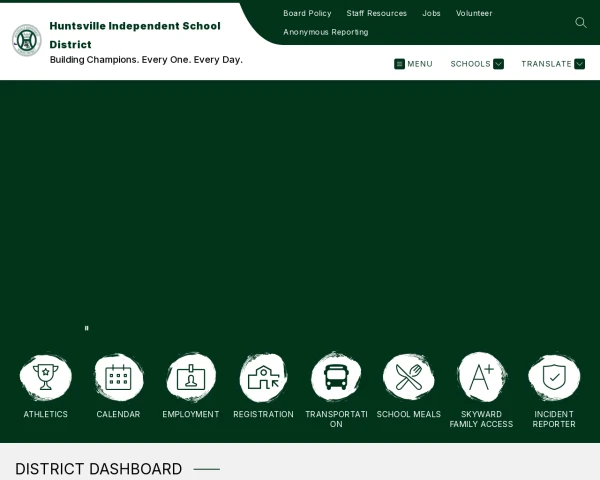This screenshot has height=480, width=600.
Task: Click Huntsville Independent School District title
Action: point(134,34)
